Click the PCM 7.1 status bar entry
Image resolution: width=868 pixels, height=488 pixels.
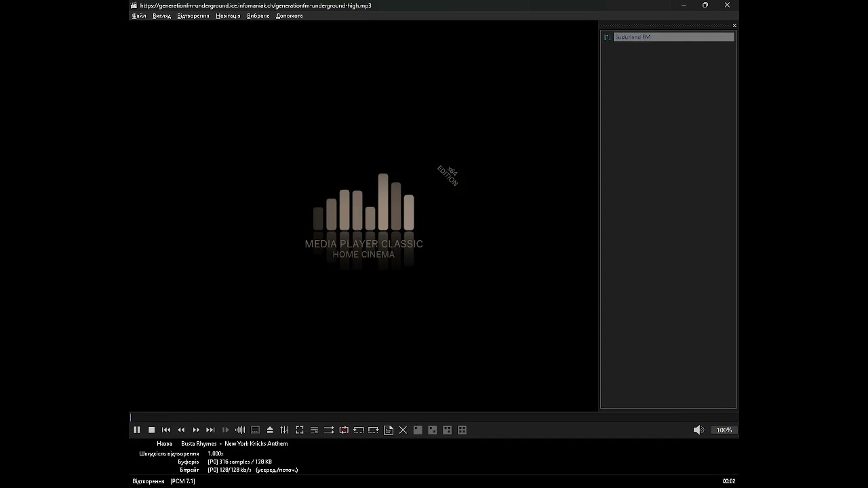pyautogui.click(x=182, y=481)
